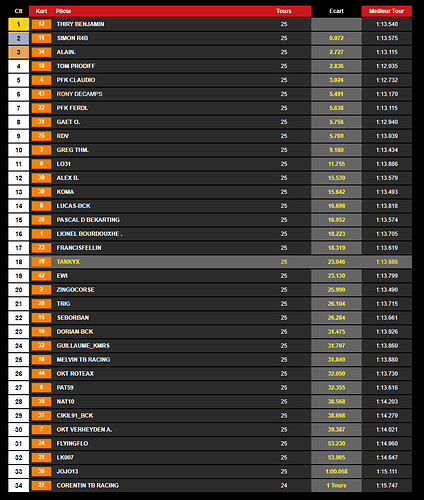The height and width of the screenshot is (500, 424).
Task: Sort by the Meilleur Tour header
Action: tap(386, 11)
